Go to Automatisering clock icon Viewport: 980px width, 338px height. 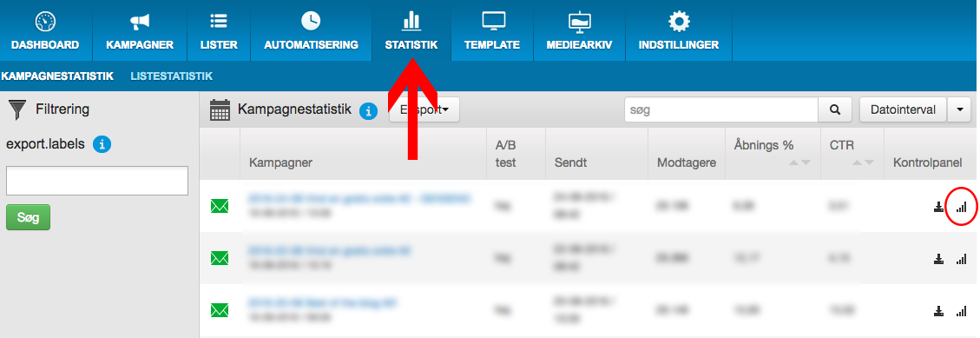(311, 21)
